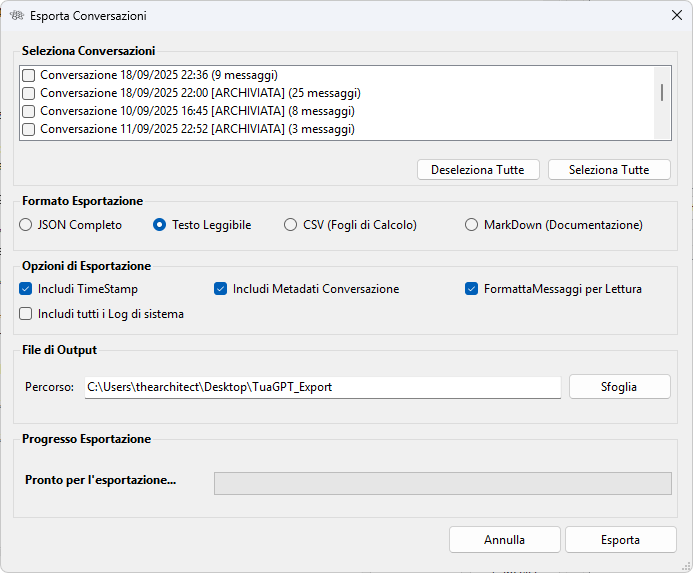Click the window resize grip corner
This screenshot has height=573, width=693.
(x=686, y=566)
